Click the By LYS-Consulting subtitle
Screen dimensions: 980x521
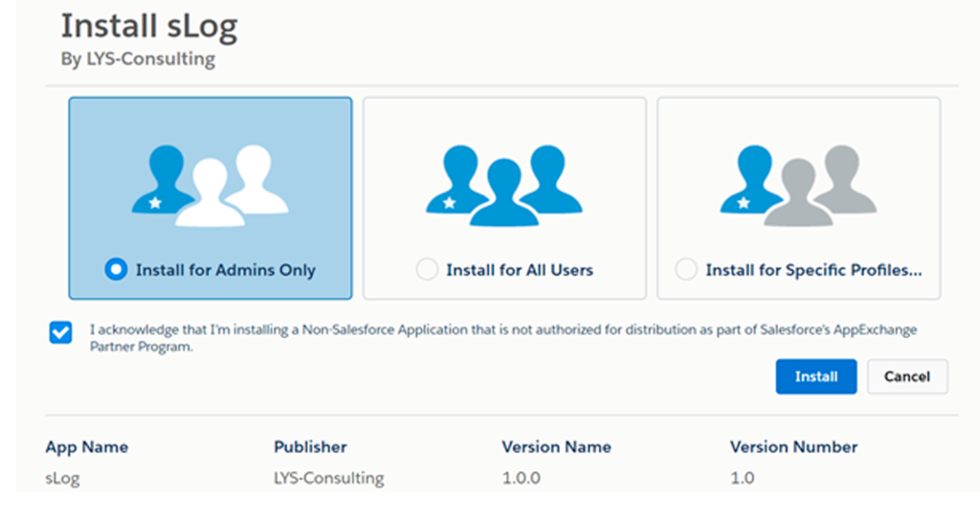138,58
